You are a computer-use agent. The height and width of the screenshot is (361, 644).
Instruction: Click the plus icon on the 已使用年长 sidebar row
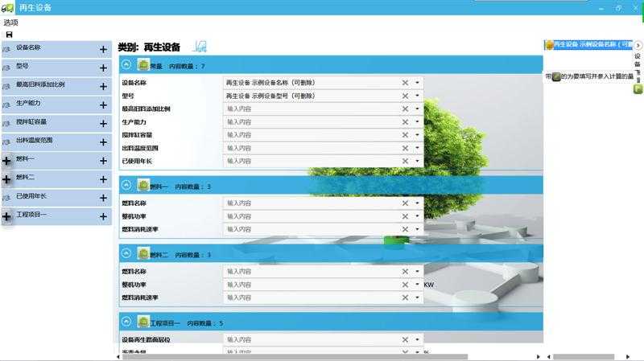coord(103,198)
